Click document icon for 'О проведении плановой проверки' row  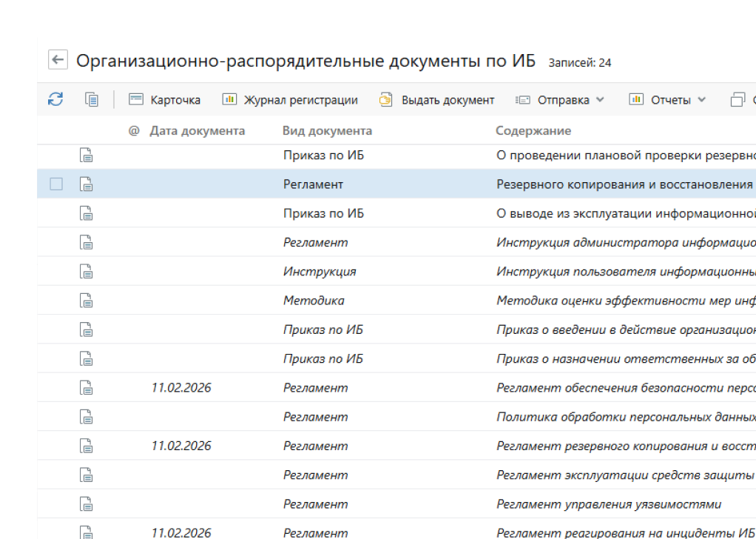pyautogui.click(x=86, y=155)
